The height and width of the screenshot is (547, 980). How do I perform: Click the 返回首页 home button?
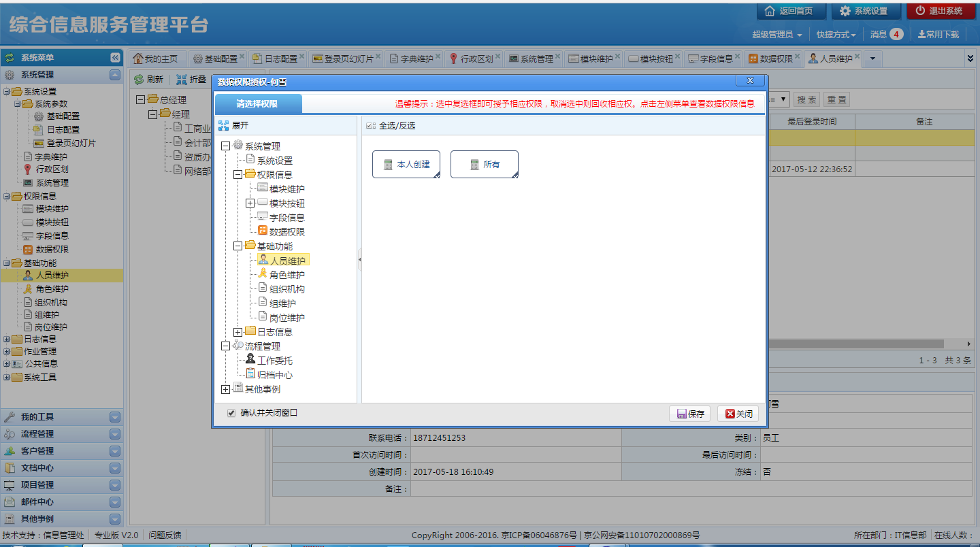point(791,11)
